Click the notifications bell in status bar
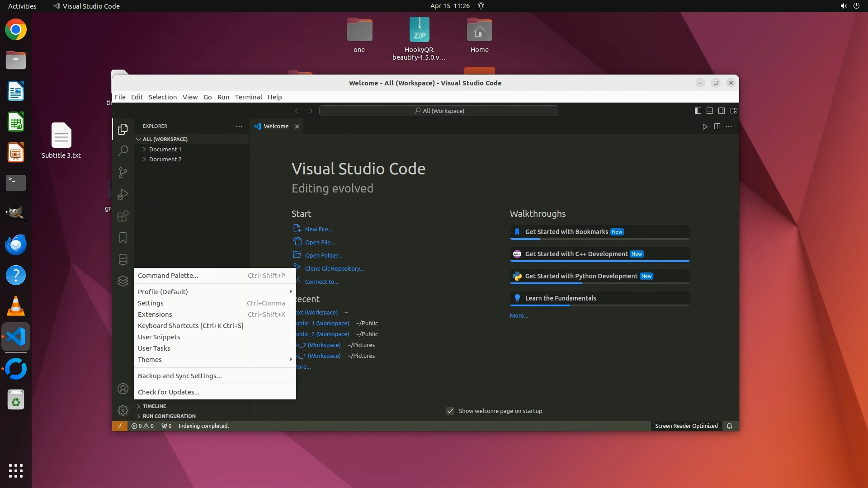The height and width of the screenshot is (488, 868). pos(729,426)
